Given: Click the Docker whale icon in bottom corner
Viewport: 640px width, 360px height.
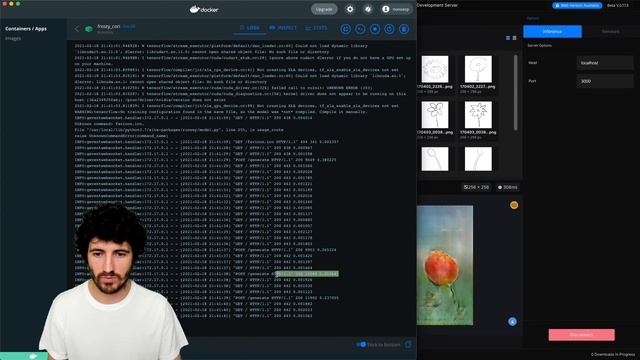Looking at the screenshot, I should point(33,356).
